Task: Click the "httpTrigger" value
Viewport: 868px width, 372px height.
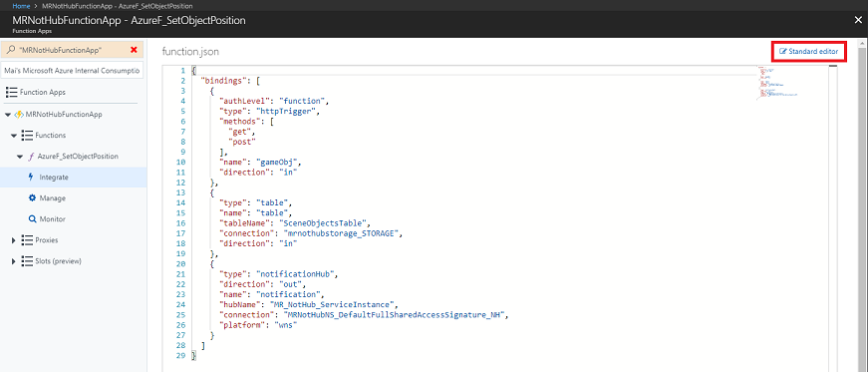Action: [x=288, y=112]
